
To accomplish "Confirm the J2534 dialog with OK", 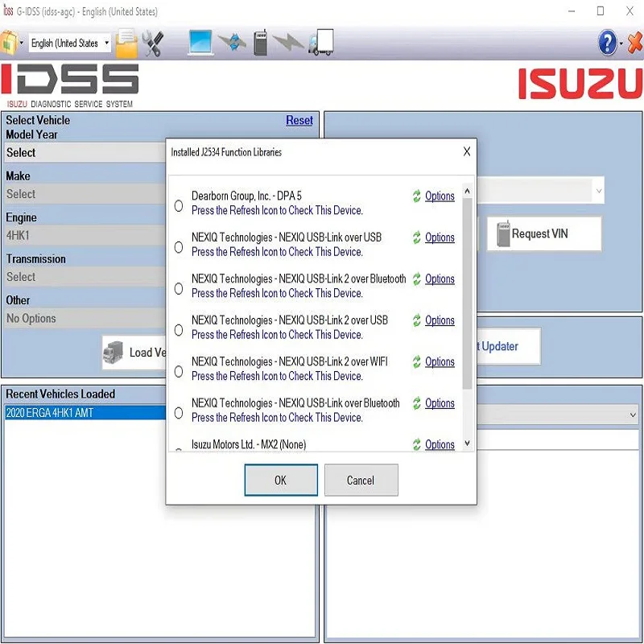I will 281,480.
